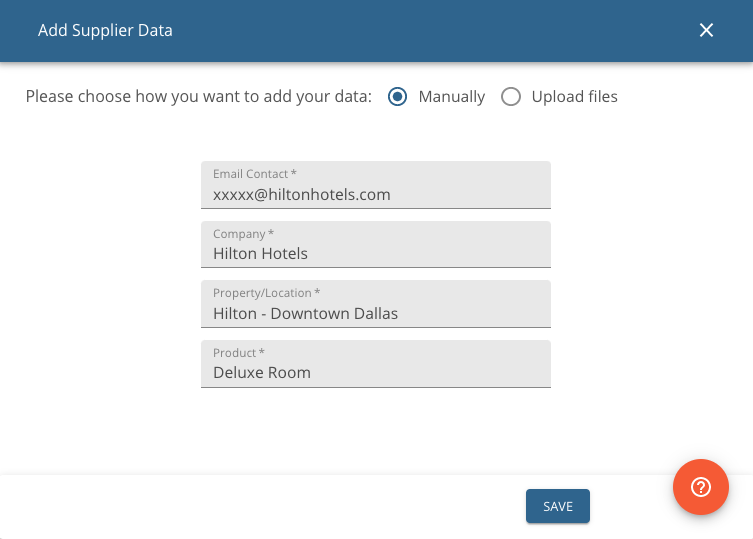Close the Add Supplier Data dialog

[706, 30]
